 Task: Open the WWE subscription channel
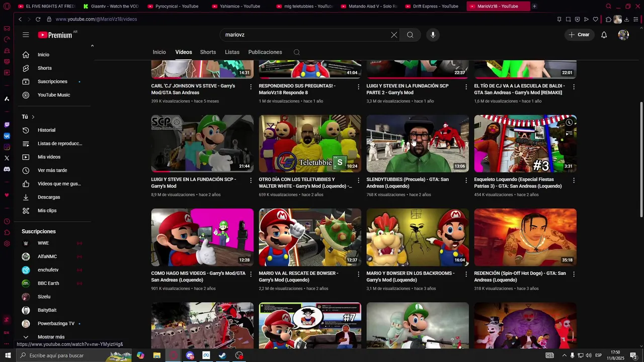43,243
